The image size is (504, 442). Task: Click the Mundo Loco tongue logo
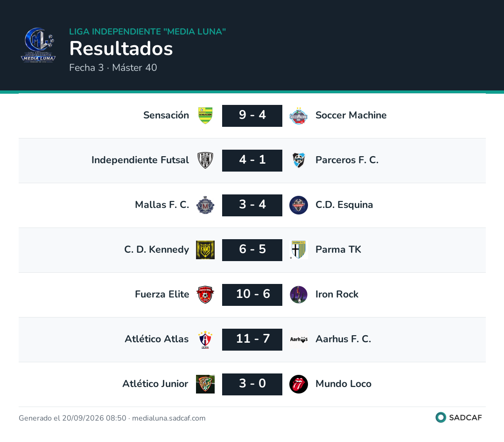point(299,384)
